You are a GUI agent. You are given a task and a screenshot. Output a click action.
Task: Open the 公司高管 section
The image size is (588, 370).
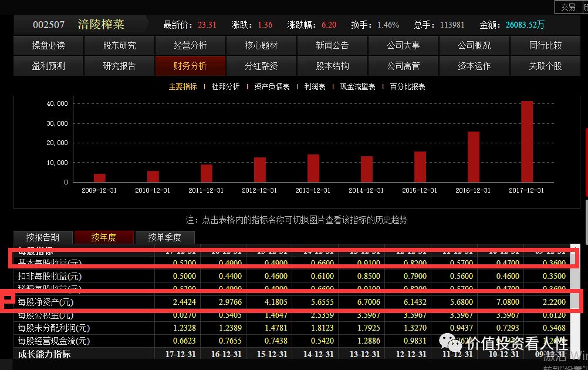point(403,66)
